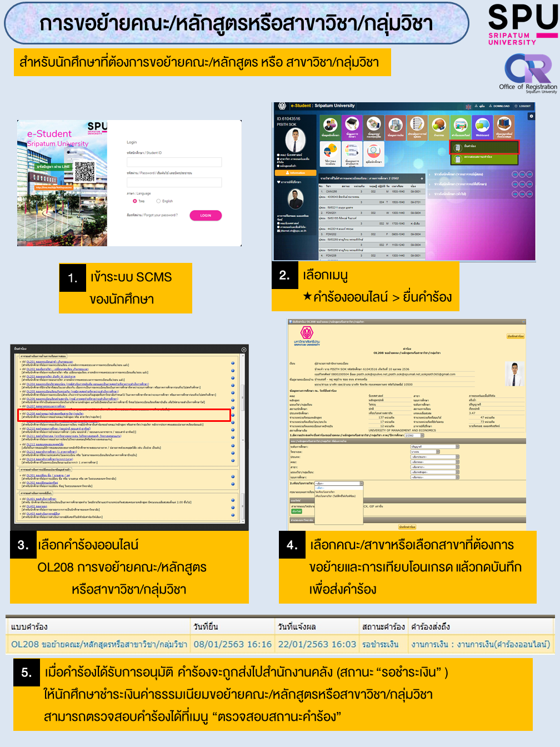Screen dimensions: 560x747
Task: Close the OL208 petition form window
Action: click(x=522, y=321)
